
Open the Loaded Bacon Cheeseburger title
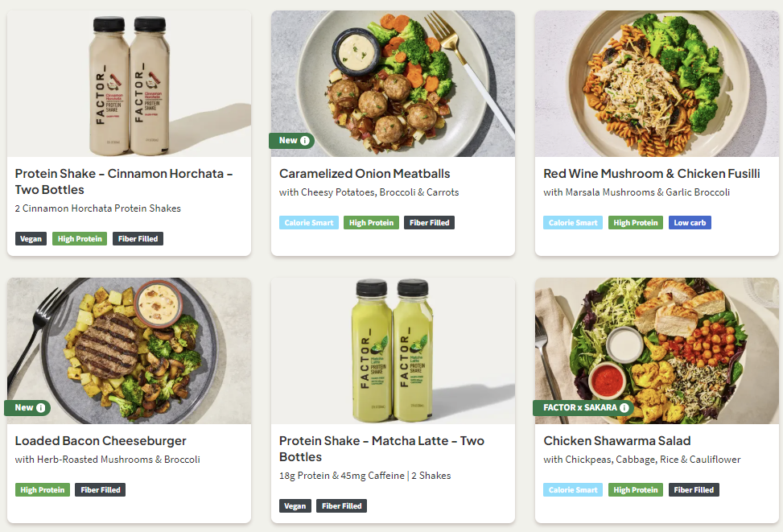[101, 441]
